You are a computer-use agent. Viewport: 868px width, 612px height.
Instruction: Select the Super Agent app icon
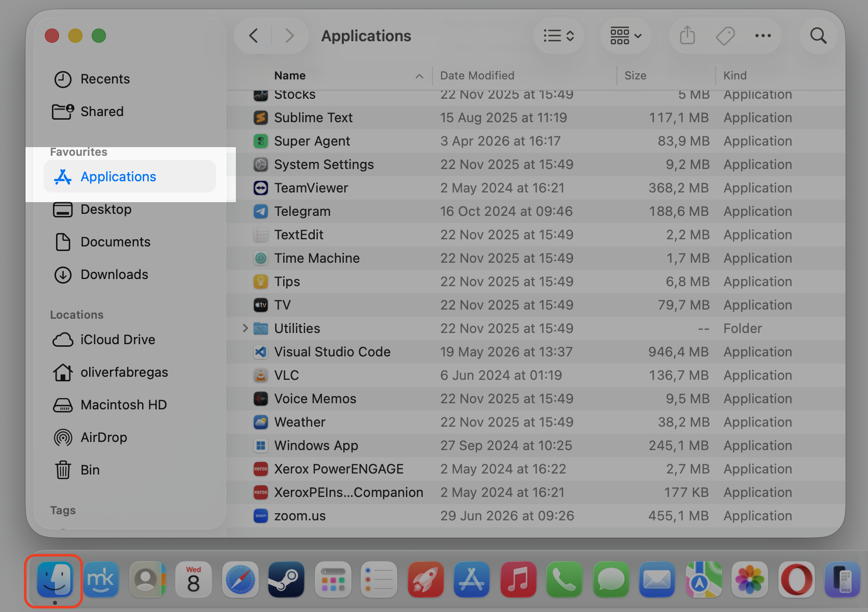point(261,141)
